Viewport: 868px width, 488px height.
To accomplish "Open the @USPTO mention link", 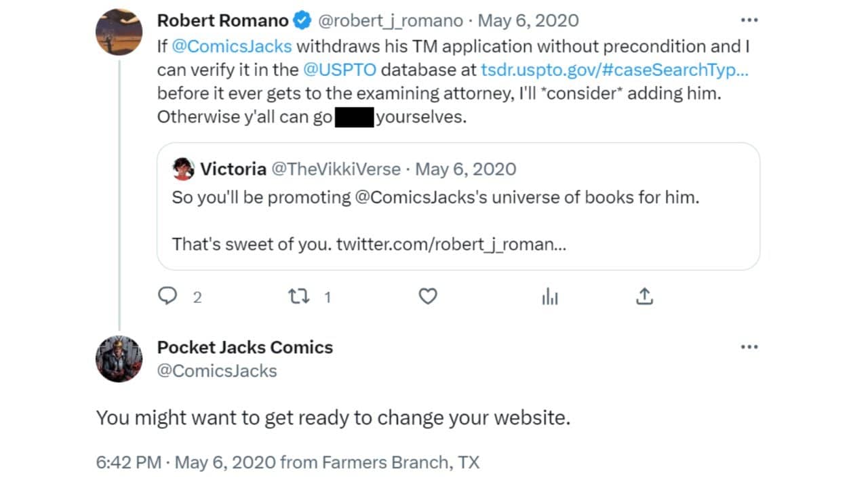I will pos(340,70).
